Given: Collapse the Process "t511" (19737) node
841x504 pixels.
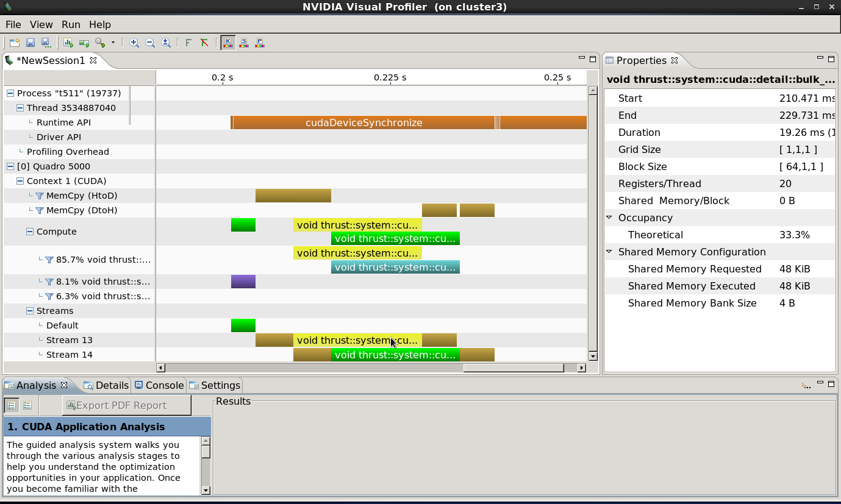Looking at the screenshot, I should [10, 93].
